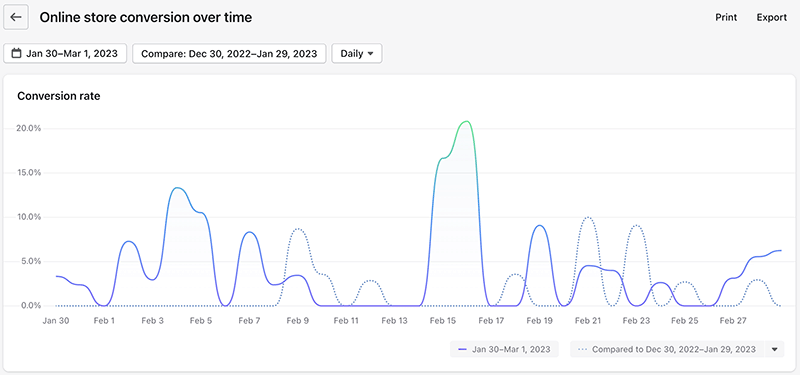
Task: Click the Feb 19 x-axis label
Action: [x=539, y=321]
